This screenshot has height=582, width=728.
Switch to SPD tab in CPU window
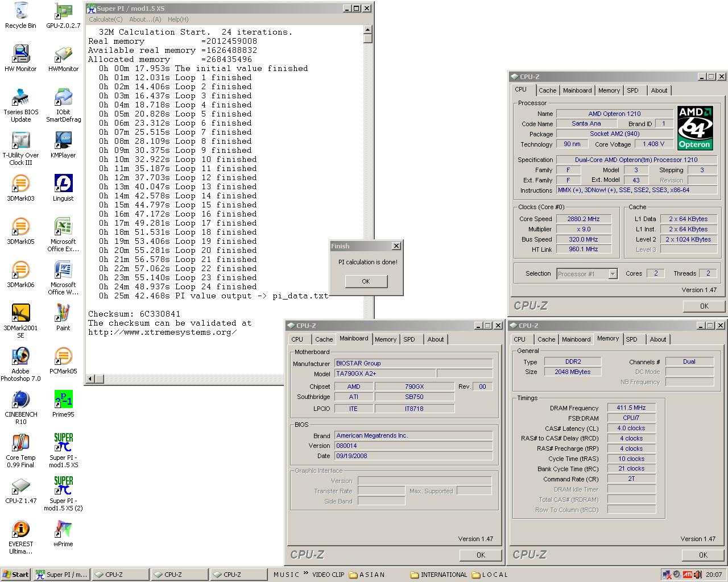632,90
